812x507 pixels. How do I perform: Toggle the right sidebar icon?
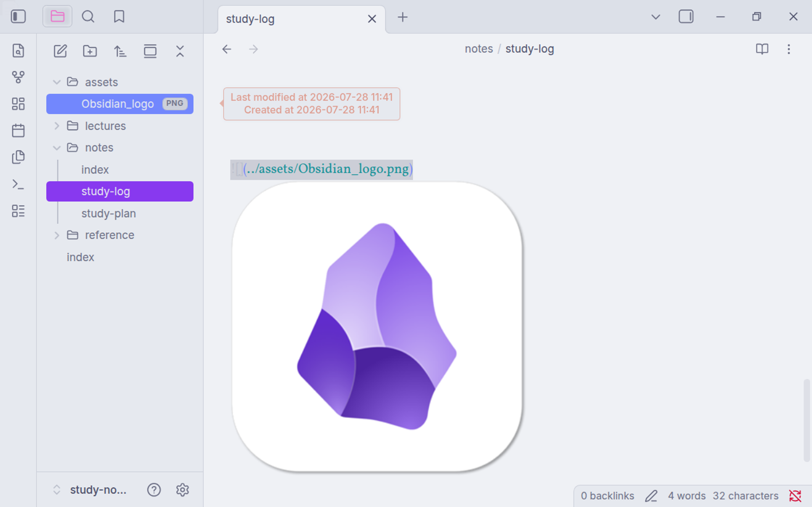(686, 16)
